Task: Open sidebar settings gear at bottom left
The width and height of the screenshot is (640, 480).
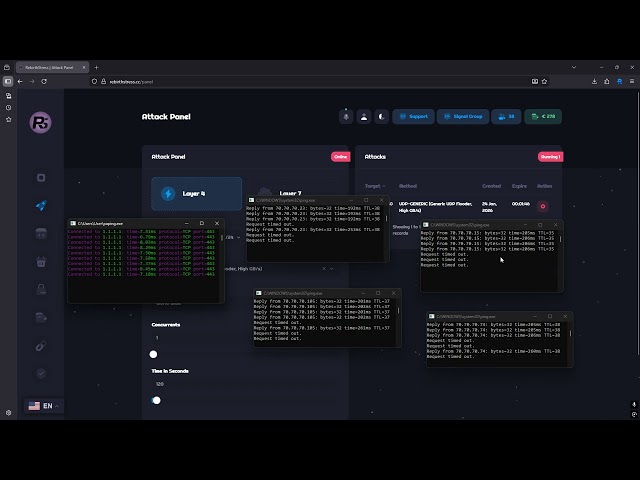Action: (x=8, y=413)
